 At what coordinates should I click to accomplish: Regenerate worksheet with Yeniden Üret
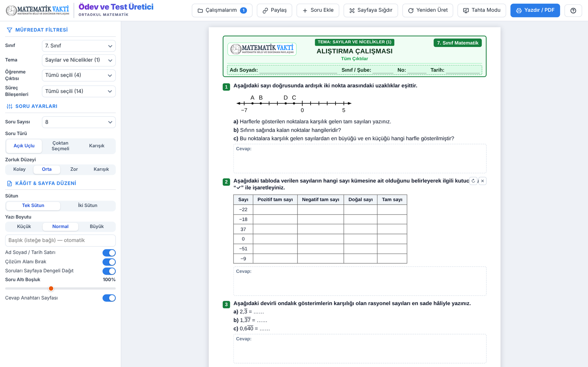point(428,10)
